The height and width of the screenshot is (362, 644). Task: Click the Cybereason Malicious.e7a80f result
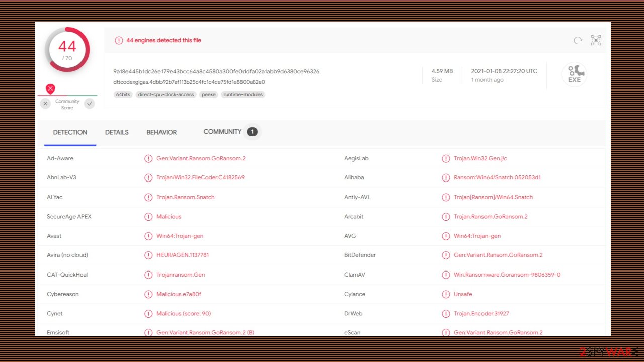pyautogui.click(x=179, y=294)
